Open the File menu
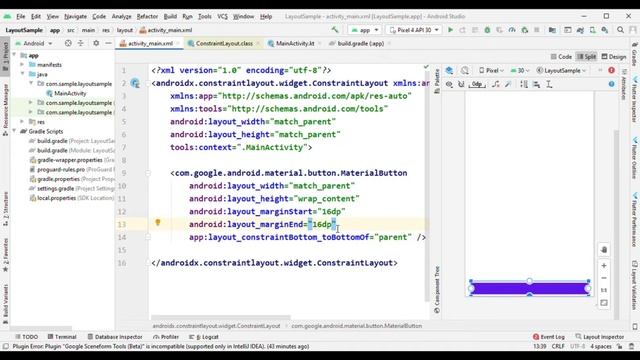Image resolution: width=640 pixels, height=360 pixels. coord(20,16)
